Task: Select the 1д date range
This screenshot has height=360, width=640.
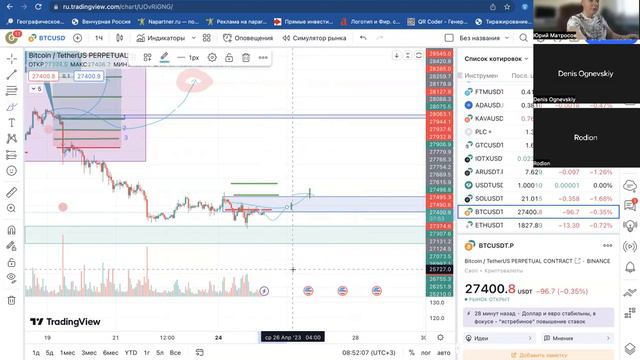Action: pos(36,353)
